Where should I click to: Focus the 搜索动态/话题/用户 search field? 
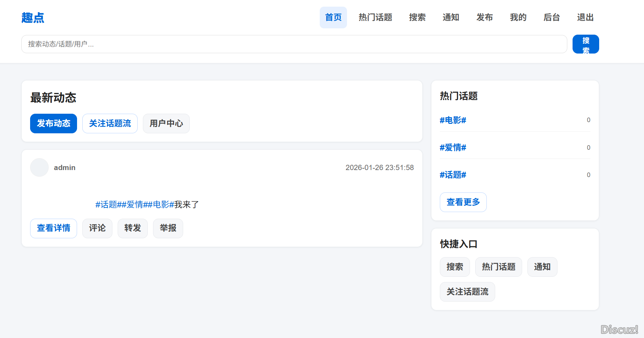[x=294, y=44]
